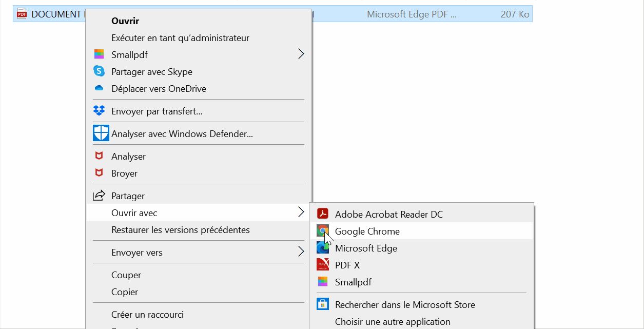The width and height of the screenshot is (644, 329).
Task: Click the Adobe Acrobat Reader icon
Action: tap(323, 214)
